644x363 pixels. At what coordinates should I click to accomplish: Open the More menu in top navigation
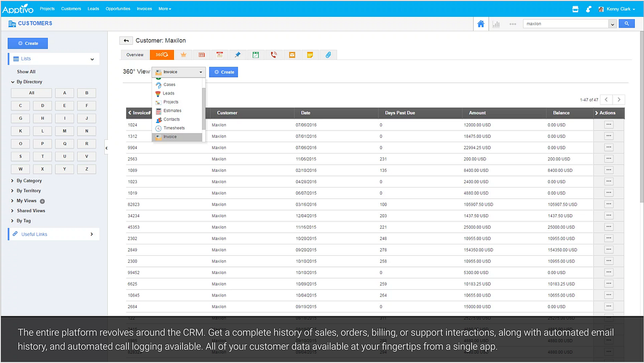point(165,8)
